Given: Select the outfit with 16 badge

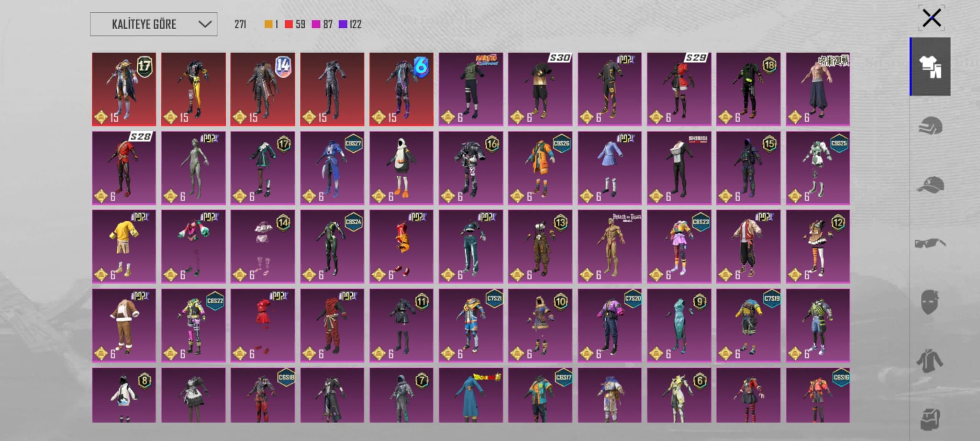Looking at the screenshot, I should [x=471, y=168].
